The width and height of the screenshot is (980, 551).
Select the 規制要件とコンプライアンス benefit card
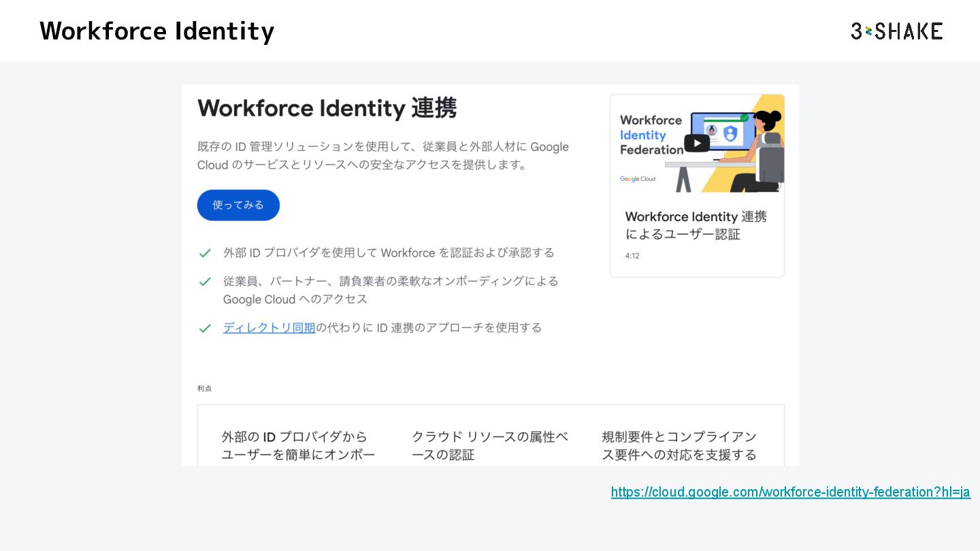coord(679,446)
